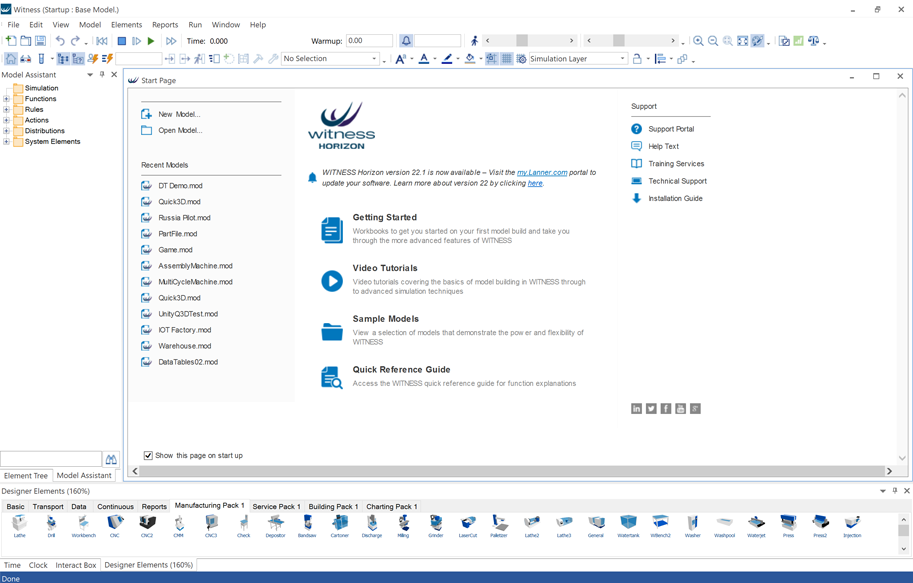Step the simulation forward
The height and width of the screenshot is (583, 913).
click(x=136, y=41)
